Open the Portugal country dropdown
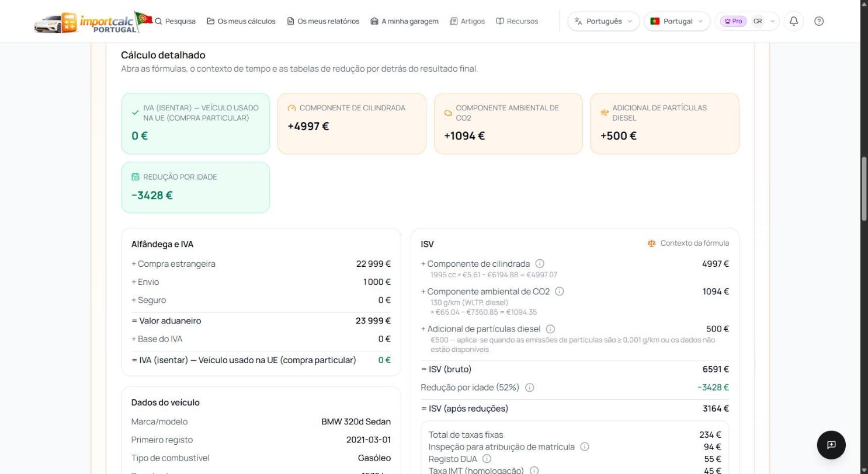The image size is (868, 474). click(x=677, y=21)
